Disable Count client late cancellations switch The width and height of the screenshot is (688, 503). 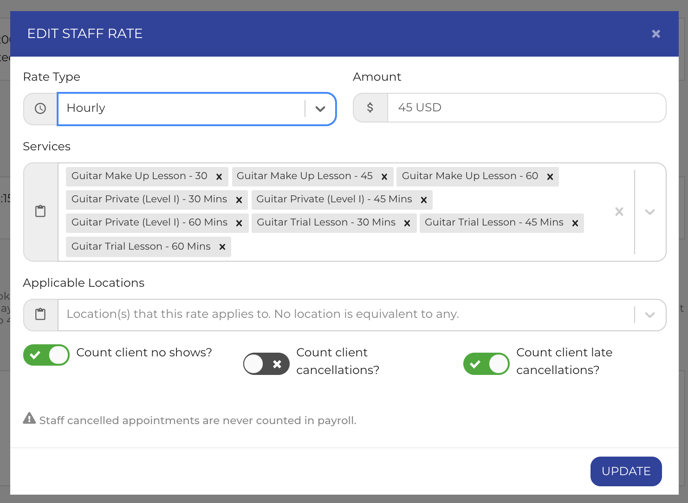point(486,364)
